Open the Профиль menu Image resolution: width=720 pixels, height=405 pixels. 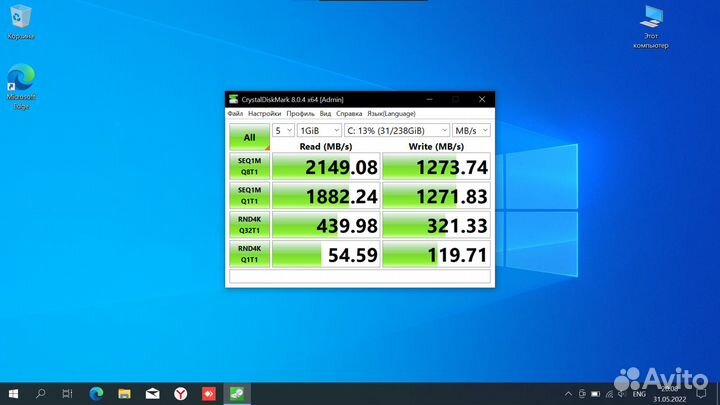click(300, 113)
